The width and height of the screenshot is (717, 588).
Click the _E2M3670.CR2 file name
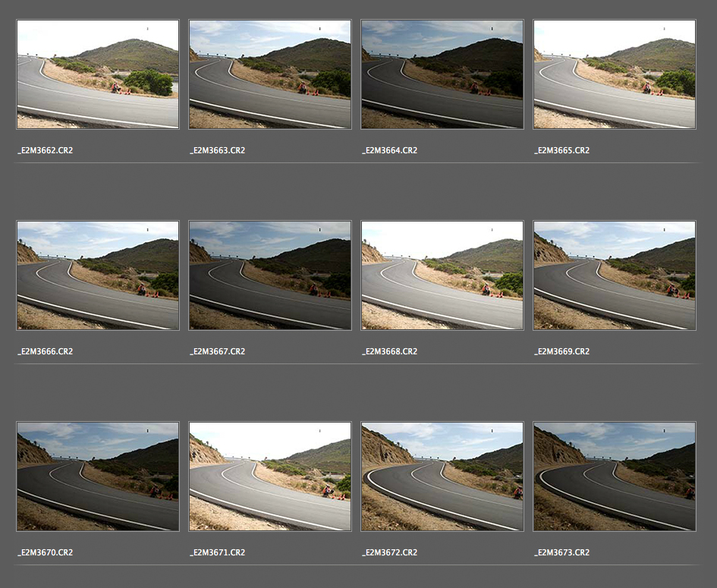pyautogui.click(x=46, y=552)
